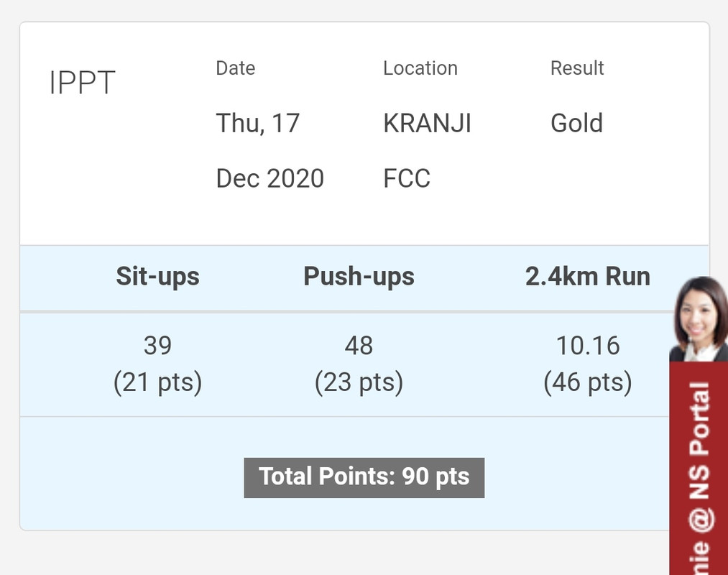Click the Thu, 17 date text
This screenshot has height=575, width=728.
(x=257, y=124)
